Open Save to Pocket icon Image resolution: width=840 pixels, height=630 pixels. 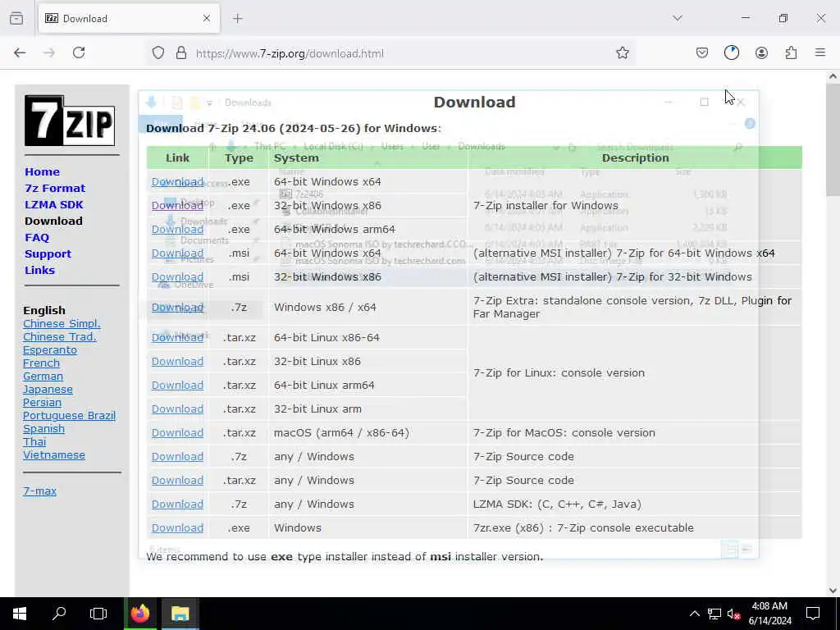coord(702,52)
